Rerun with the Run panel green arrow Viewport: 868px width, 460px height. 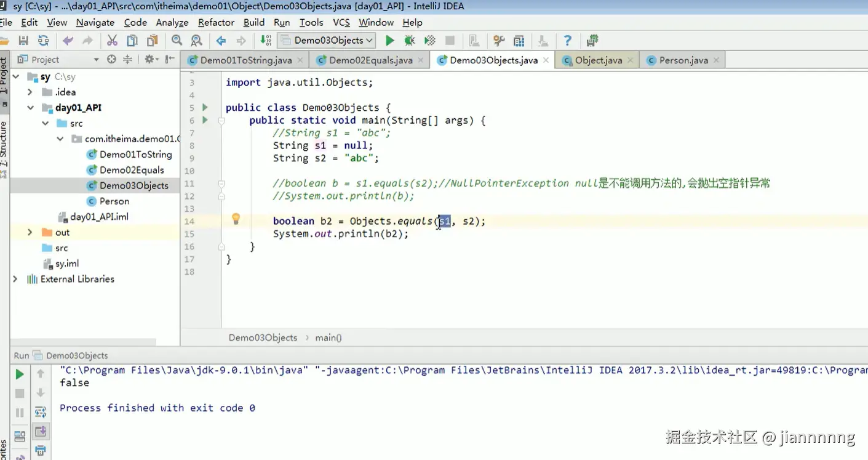pyautogui.click(x=20, y=374)
